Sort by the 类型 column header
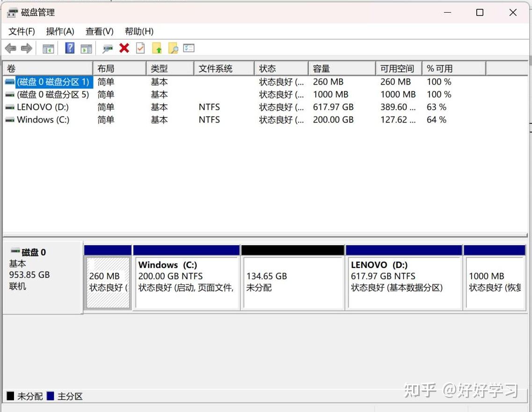The image size is (532, 412). point(170,68)
